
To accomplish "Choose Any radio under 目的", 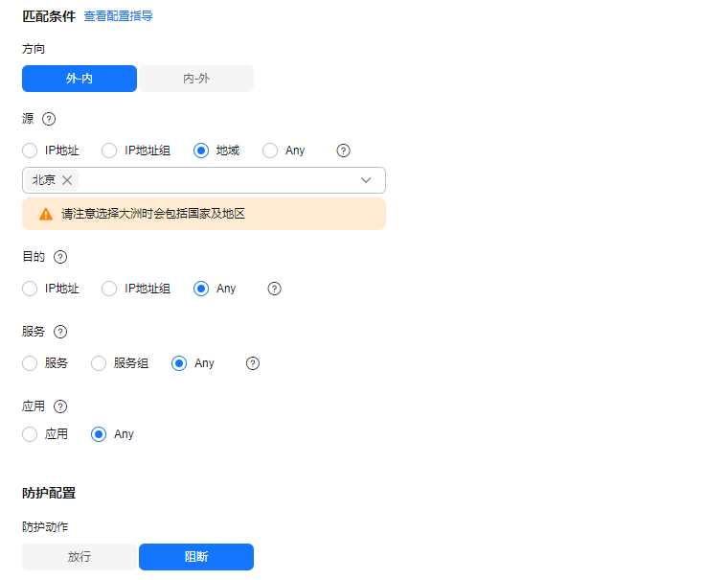I will click(x=201, y=289).
